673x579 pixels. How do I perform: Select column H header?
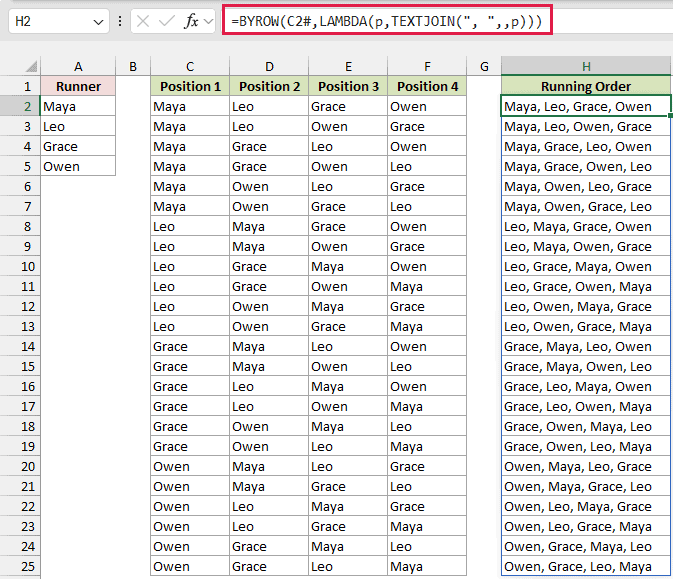pyautogui.click(x=586, y=67)
